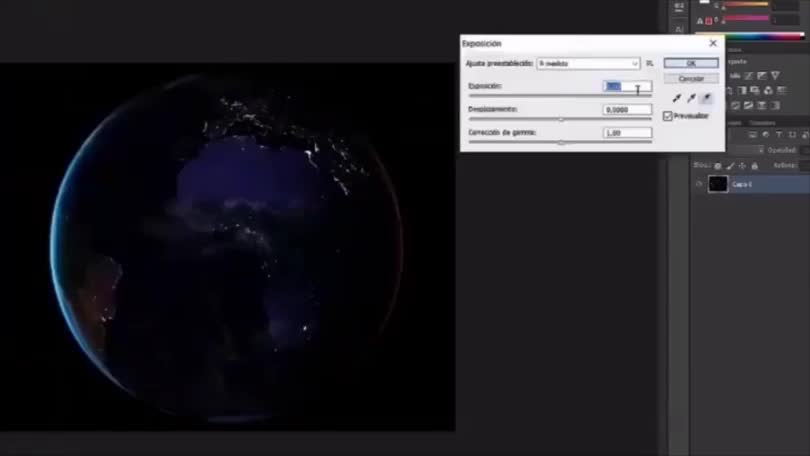
Task: Select the gray point eyedropper in Exposición dialog
Action: point(691,98)
